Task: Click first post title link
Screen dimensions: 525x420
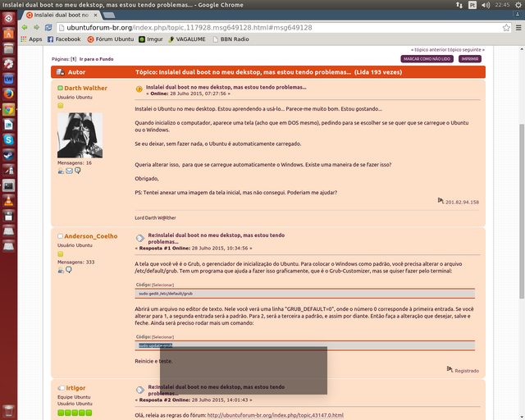Action: [226, 87]
